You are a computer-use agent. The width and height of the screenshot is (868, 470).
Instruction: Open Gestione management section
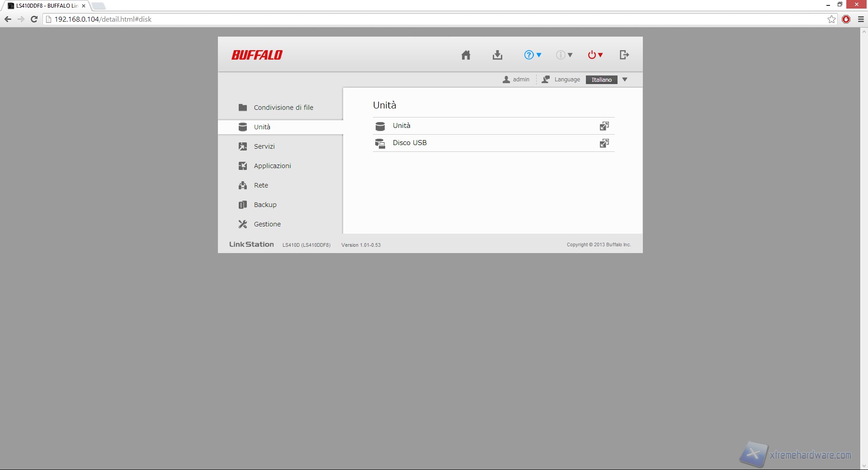pyautogui.click(x=267, y=224)
